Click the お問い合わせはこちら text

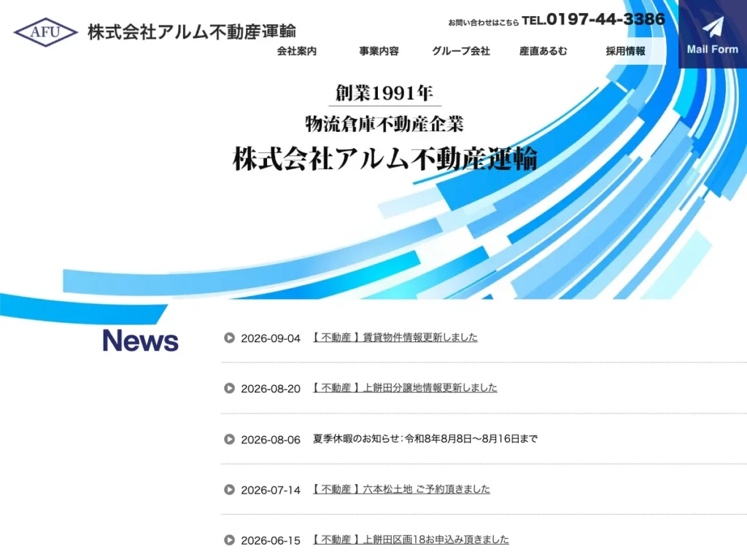[x=484, y=23]
